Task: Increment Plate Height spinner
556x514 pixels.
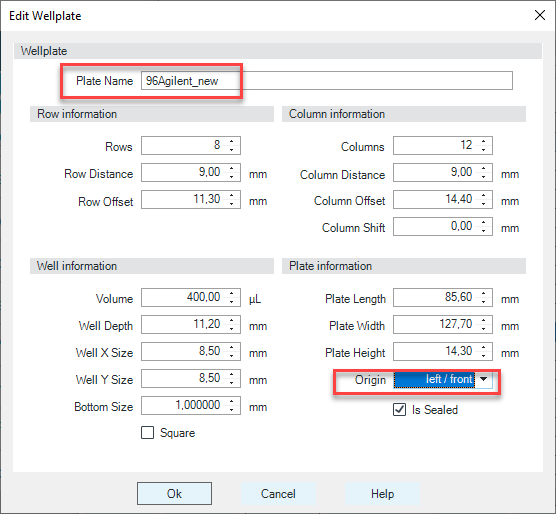Action: [x=484, y=347]
